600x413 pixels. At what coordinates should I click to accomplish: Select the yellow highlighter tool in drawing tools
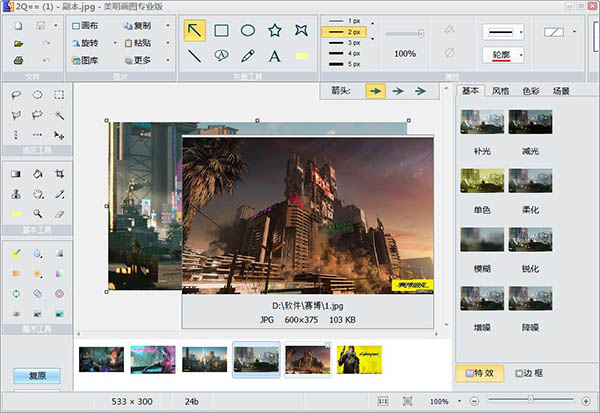click(302, 56)
